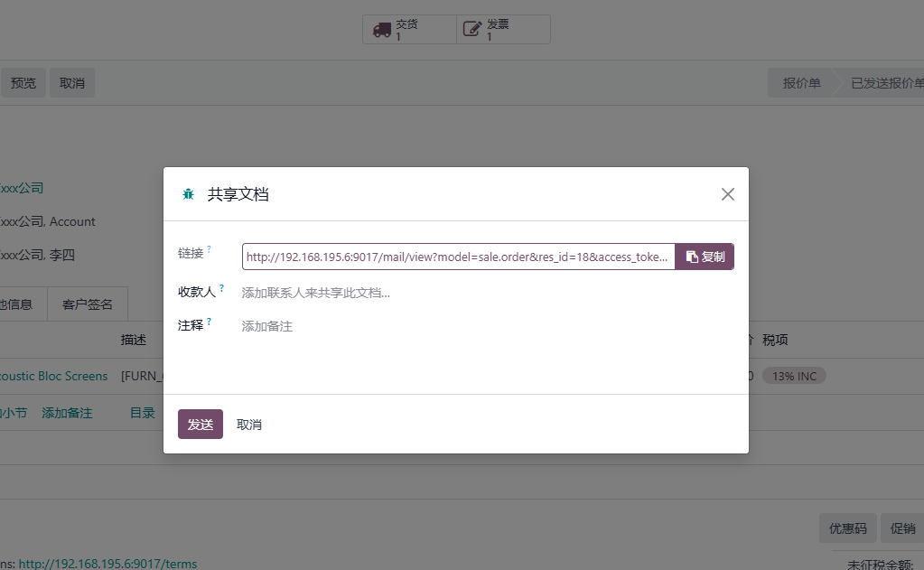Viewport: 924px width, 570px height.
Task: Open the terms URL link at bottom
Action: [x=107, y=564]
